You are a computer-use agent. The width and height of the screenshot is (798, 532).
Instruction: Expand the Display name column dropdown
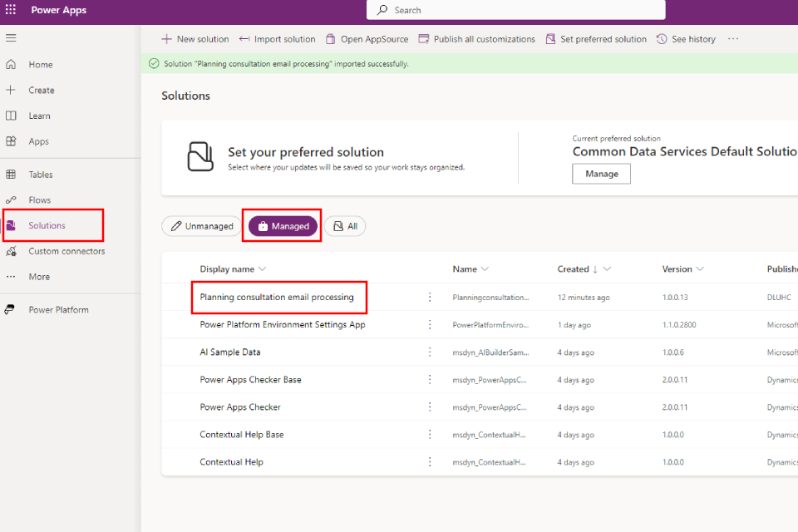pos(263,269)
